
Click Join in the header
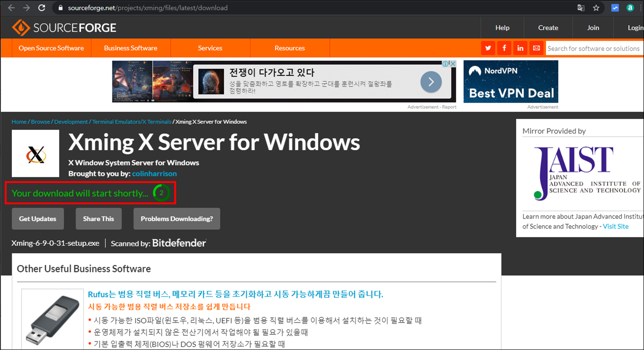pos(593,28)
